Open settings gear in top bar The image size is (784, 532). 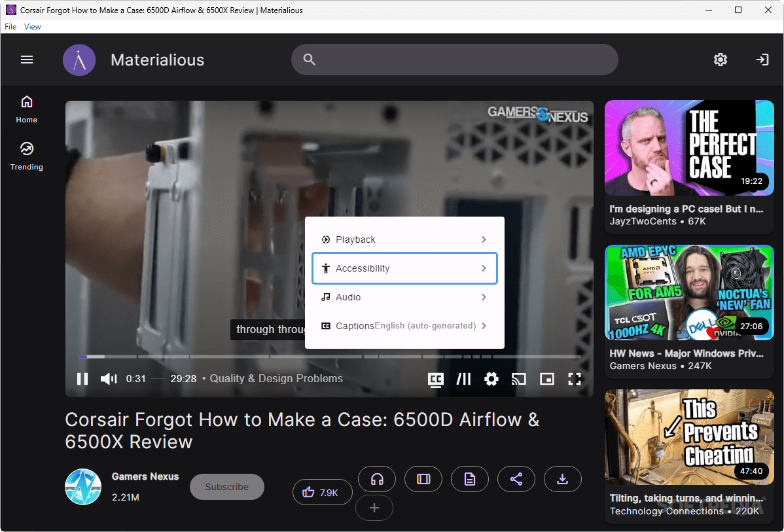pos(721,60)
